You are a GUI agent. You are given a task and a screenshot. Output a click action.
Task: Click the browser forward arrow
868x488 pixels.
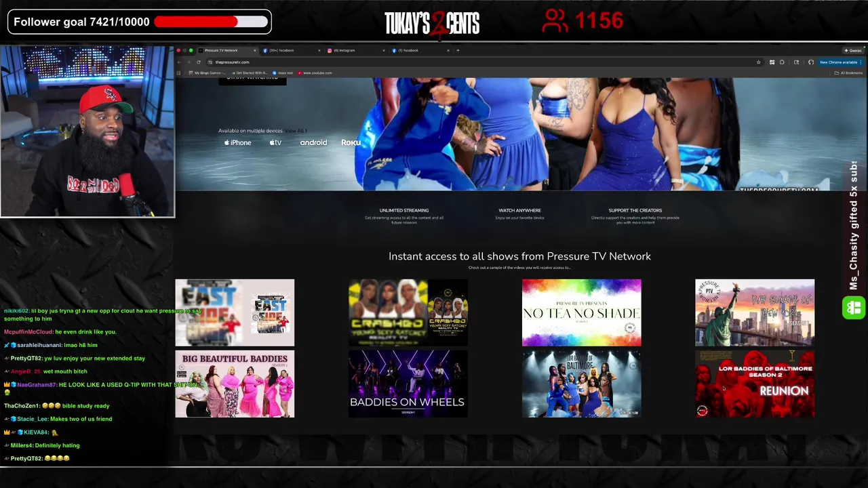click(x=189, y=62)
